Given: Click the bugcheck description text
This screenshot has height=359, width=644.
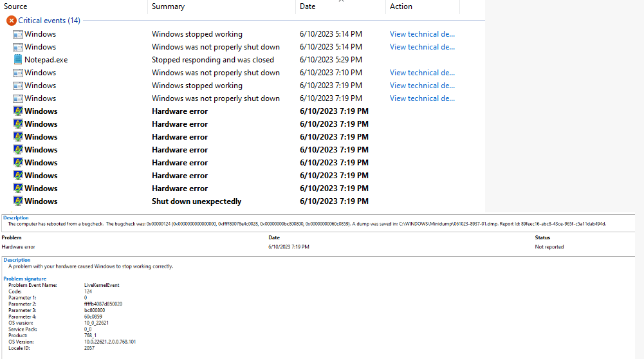Looking at the screenshot, I should (307, 224).
